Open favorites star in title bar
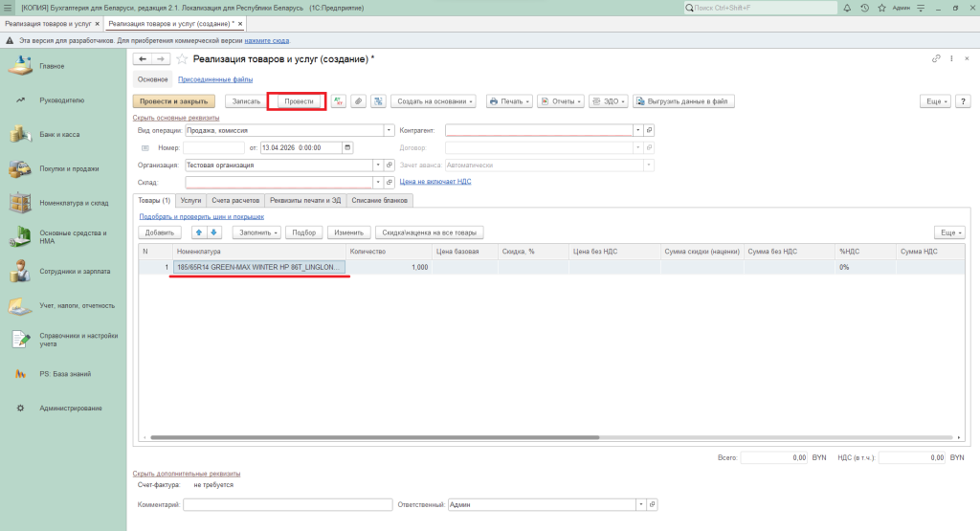Image resolution: width=980 pixels, height=531 pixels. point(880,8)
